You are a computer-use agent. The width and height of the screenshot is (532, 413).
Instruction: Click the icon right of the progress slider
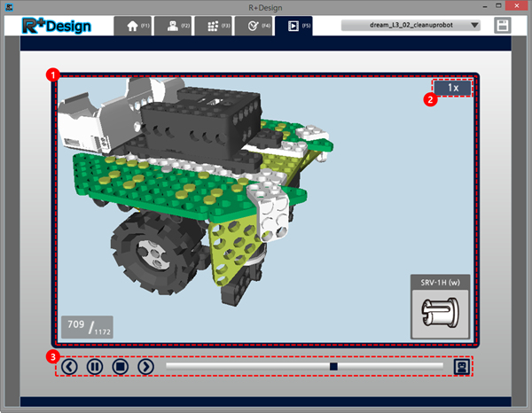point(461,365)
